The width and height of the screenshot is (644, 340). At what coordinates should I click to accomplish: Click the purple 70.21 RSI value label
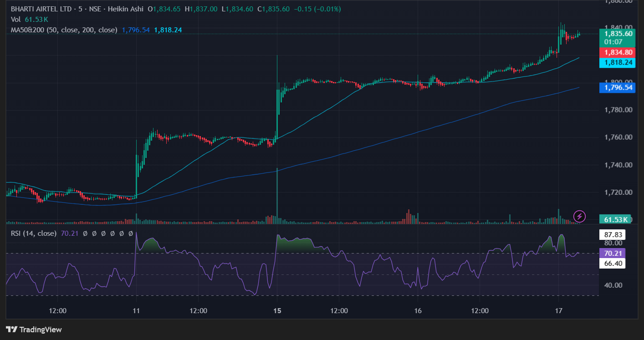tap(613, 253)
